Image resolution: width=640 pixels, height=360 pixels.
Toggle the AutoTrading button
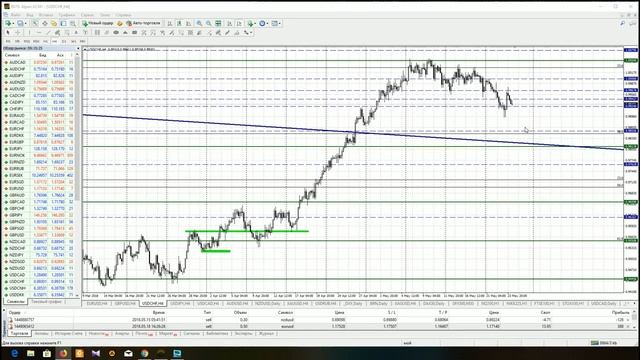click(x=143, y=23)
